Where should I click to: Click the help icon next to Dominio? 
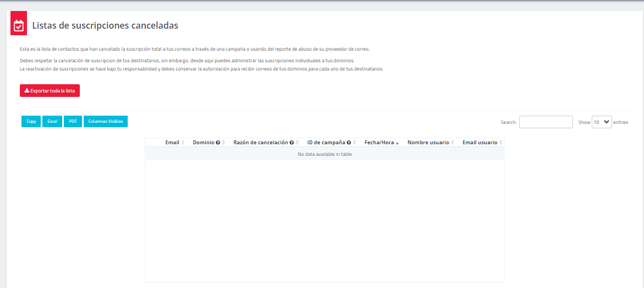(x=218, y=143)
